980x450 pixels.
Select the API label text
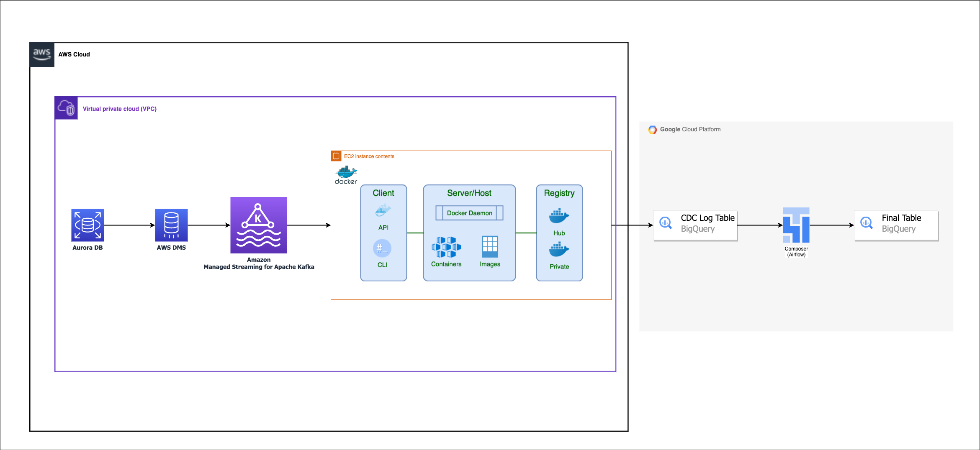(383, 228)
